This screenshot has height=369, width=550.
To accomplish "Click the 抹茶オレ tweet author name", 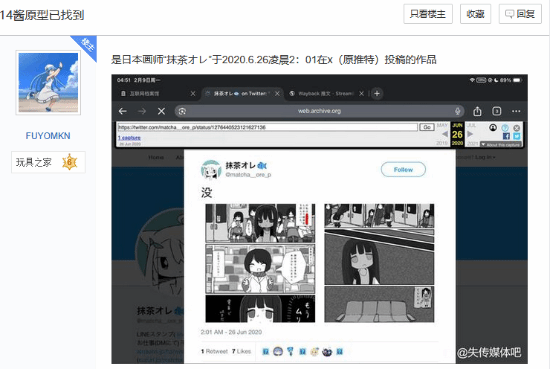I will [246, 165].
